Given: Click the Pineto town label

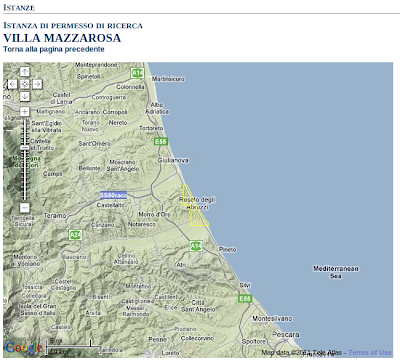Looking at the screenshot, I should click(228, 249).
